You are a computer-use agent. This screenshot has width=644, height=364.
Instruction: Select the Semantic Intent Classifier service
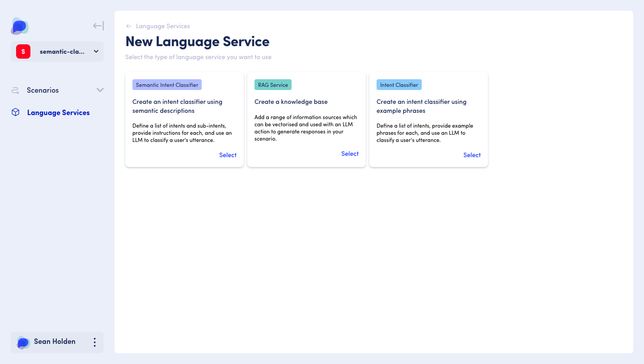pos(228,155)
